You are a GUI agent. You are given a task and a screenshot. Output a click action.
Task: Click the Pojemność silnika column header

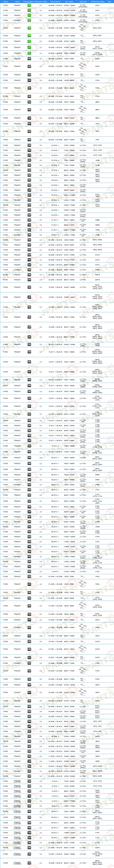(x=41, y=2)
